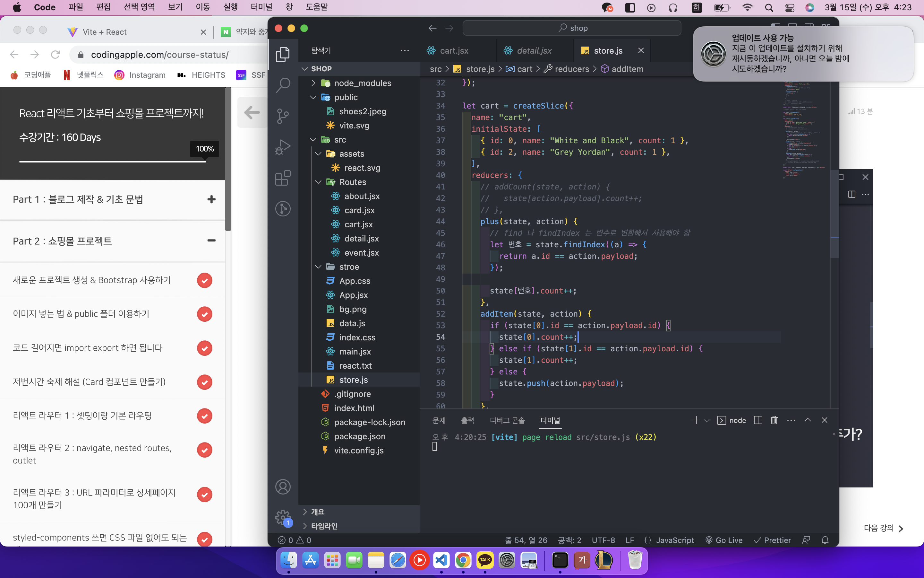This screenshot has height=578, width=924.
Task: Go back in VS Code navigation history
Action: pyautogui.click(x=432, y=28)
